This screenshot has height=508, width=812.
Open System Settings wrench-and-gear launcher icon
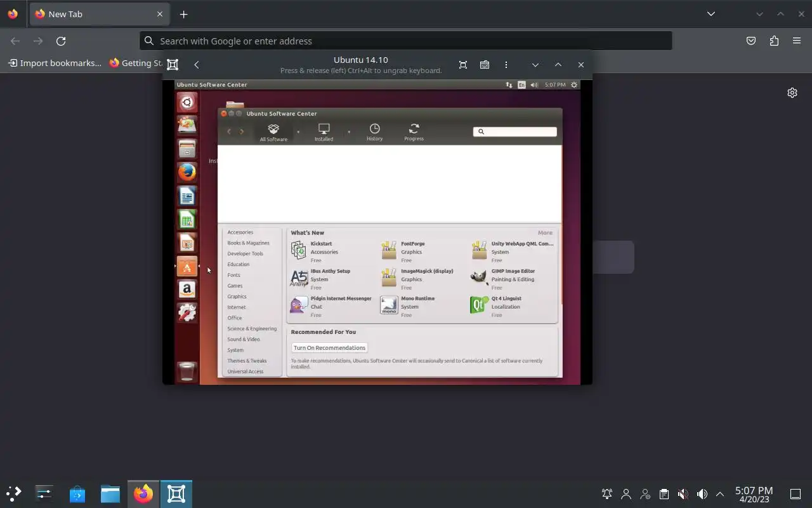[187, 312]
